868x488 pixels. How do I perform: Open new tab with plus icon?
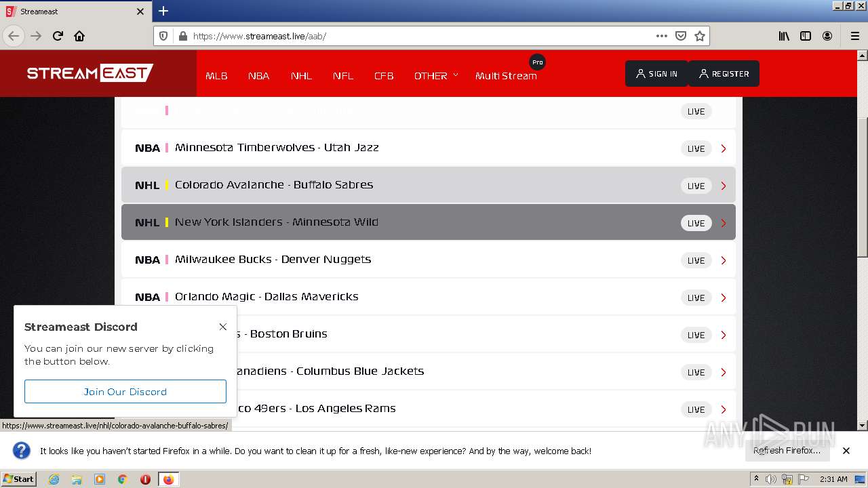(163, 11)
